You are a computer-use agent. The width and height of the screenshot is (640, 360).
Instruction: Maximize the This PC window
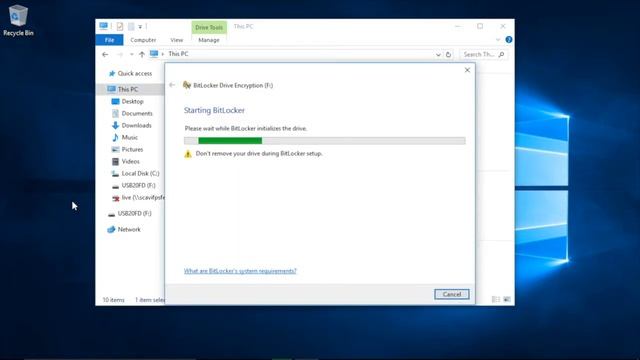point(480,26)
